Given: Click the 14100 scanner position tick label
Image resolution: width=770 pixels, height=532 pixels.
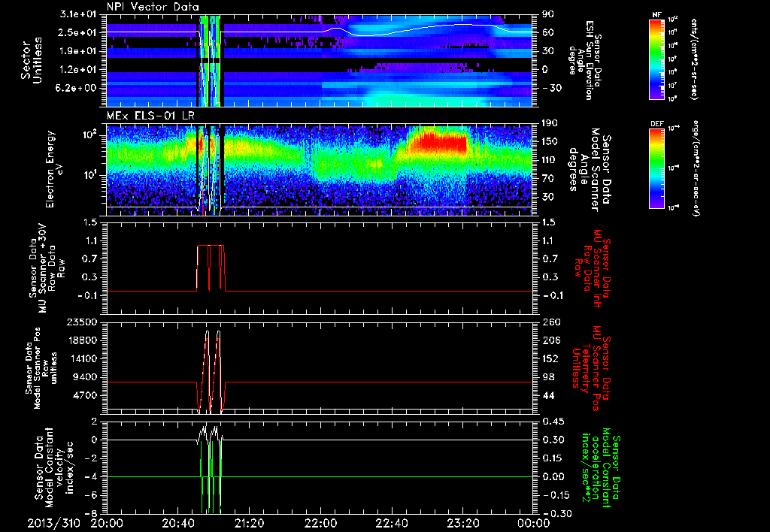Looking at the screenshot, I should (x=81, y=358).
